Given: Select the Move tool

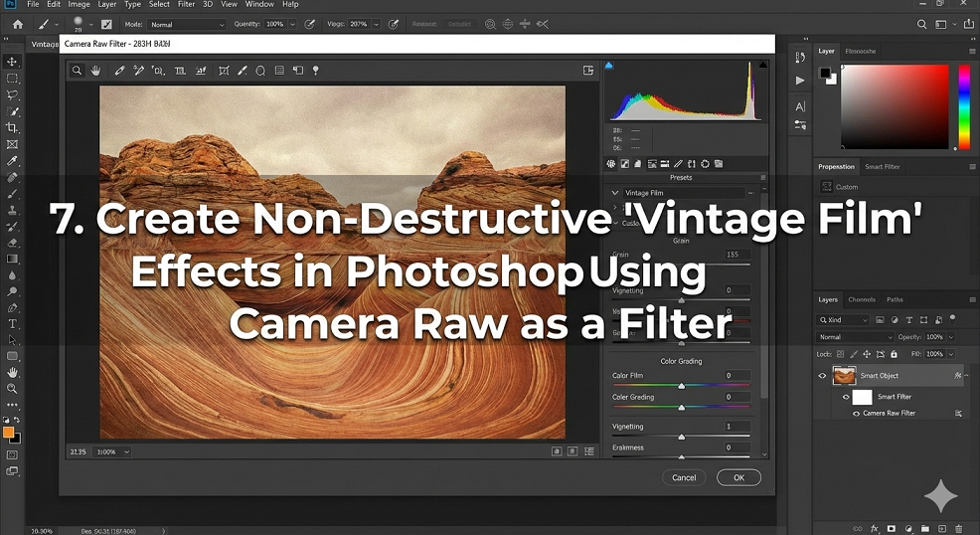Looking at the screenshot, I should (x=12, y=62).
